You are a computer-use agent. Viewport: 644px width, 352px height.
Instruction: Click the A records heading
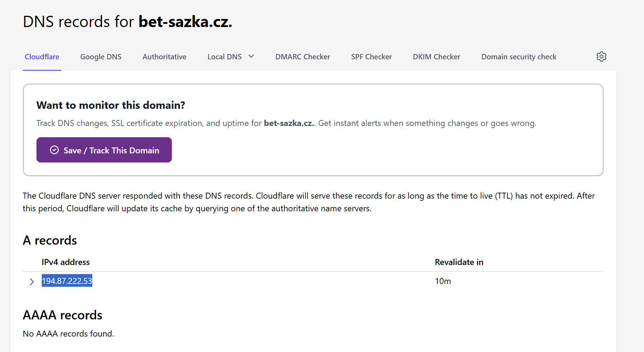(x=50, y=240)
